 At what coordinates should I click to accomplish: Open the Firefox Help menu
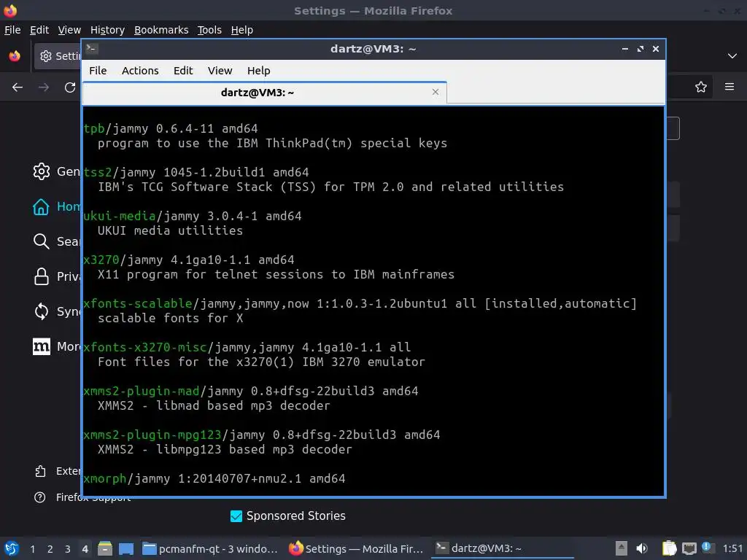point(242,30)
